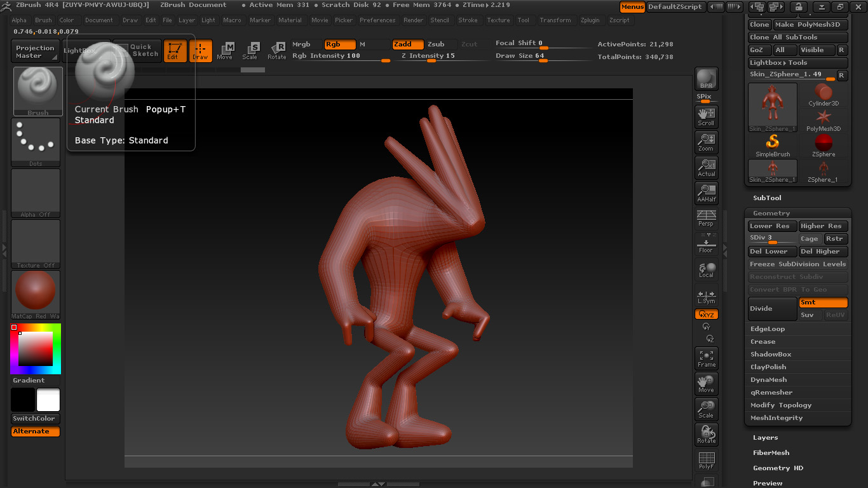Open the Alpha Off selector
The height and width of the screenshot is (488, 868).
[36, 193]
